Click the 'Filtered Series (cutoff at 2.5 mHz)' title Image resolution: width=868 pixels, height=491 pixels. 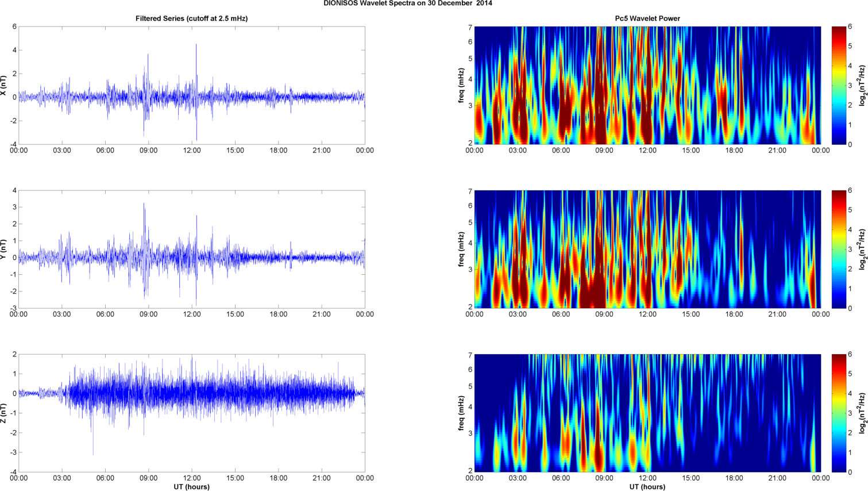click(192, 18)
